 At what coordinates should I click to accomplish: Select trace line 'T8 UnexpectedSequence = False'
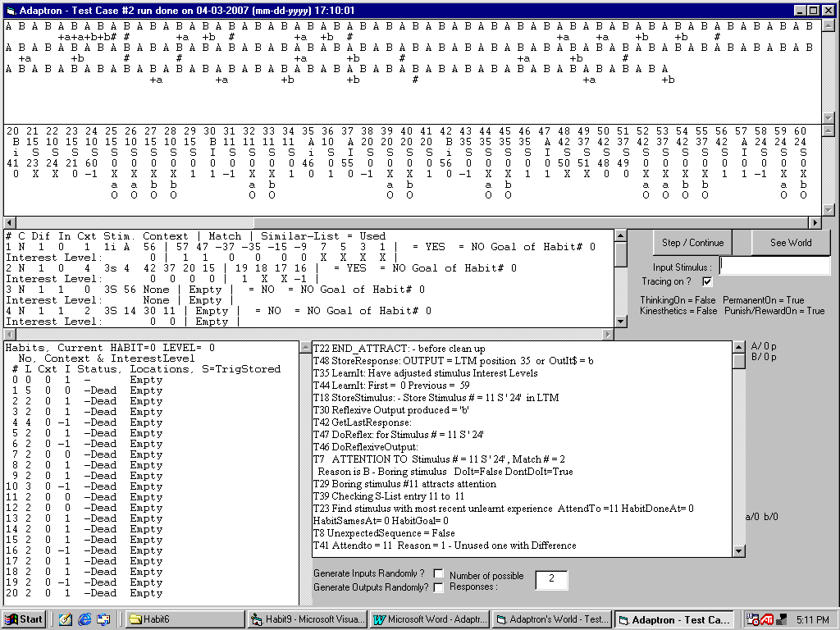tap(384, 533)
